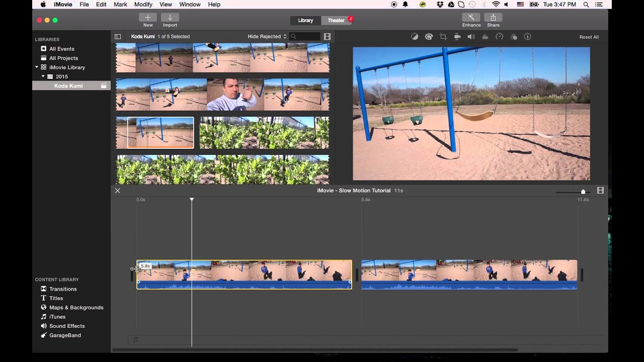Open the Color Balance adjustment
This screenshot has width=644, height=362.
click(x=415, y=37)
